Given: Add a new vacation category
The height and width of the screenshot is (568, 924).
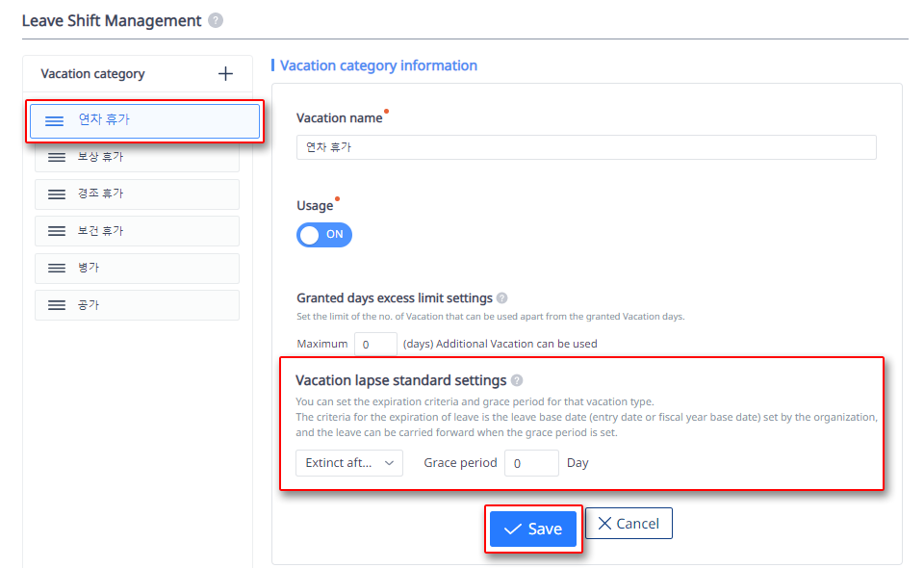Looking at the screenshot, I should [x=225, y=74].
